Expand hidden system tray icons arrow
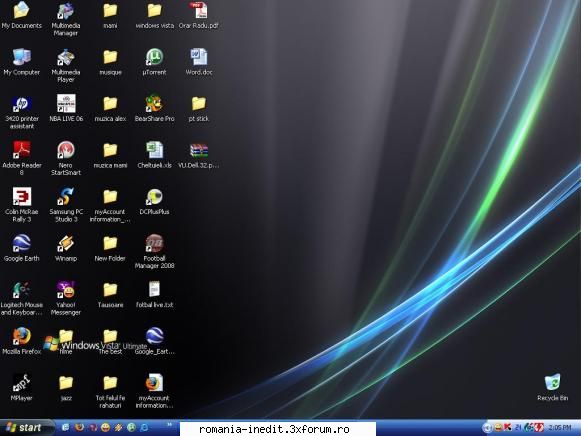This screenshot has height=436, width=581. (487, 428)
